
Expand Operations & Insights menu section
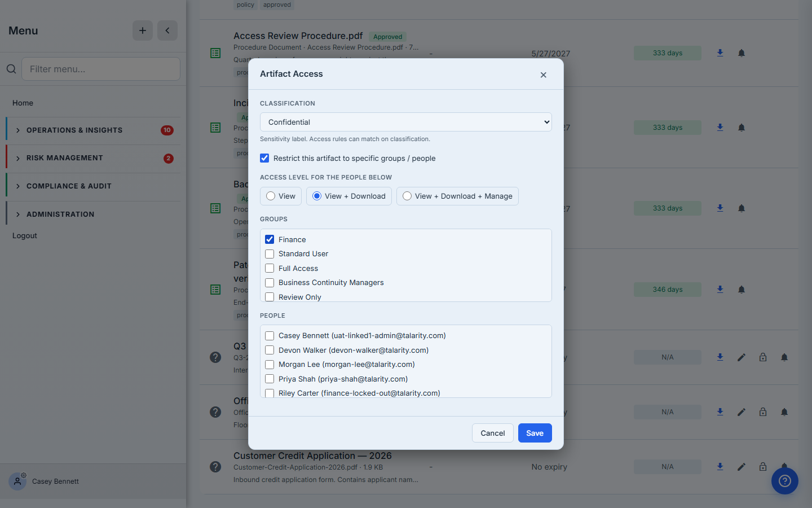pos(93,130)
